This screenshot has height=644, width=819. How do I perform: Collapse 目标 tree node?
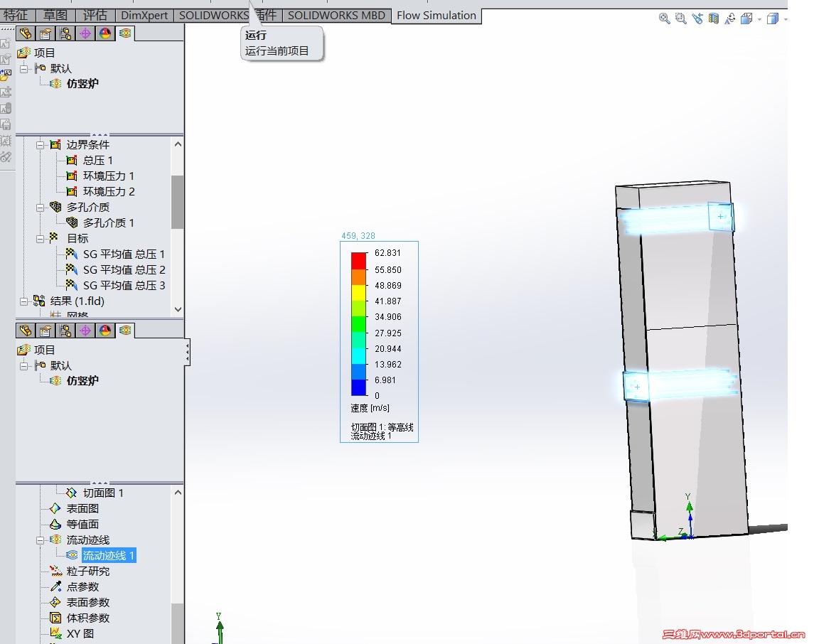41,239
